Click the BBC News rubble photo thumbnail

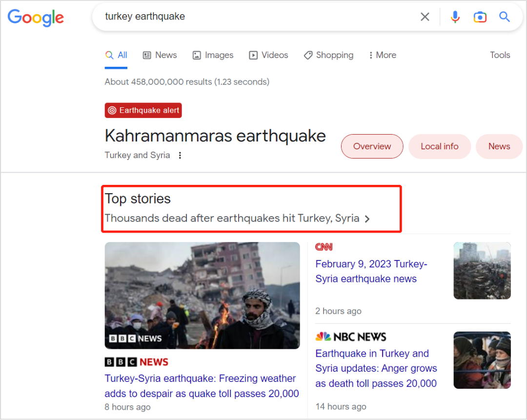point(202,295)
